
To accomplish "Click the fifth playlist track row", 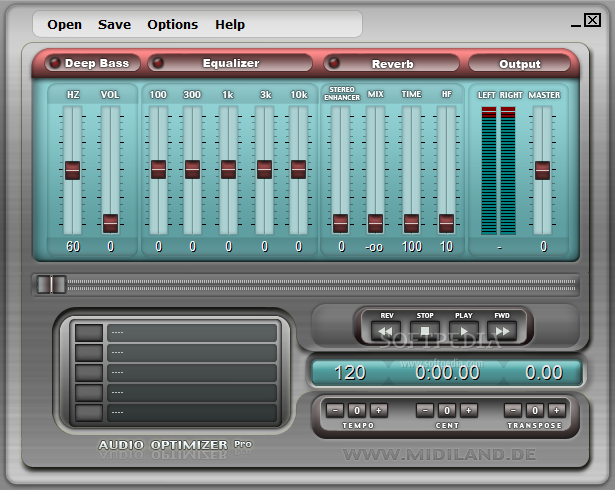I will click(192, 413).
